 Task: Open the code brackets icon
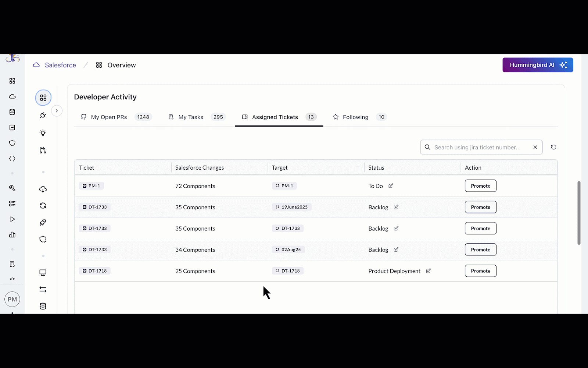pos(12,159)
